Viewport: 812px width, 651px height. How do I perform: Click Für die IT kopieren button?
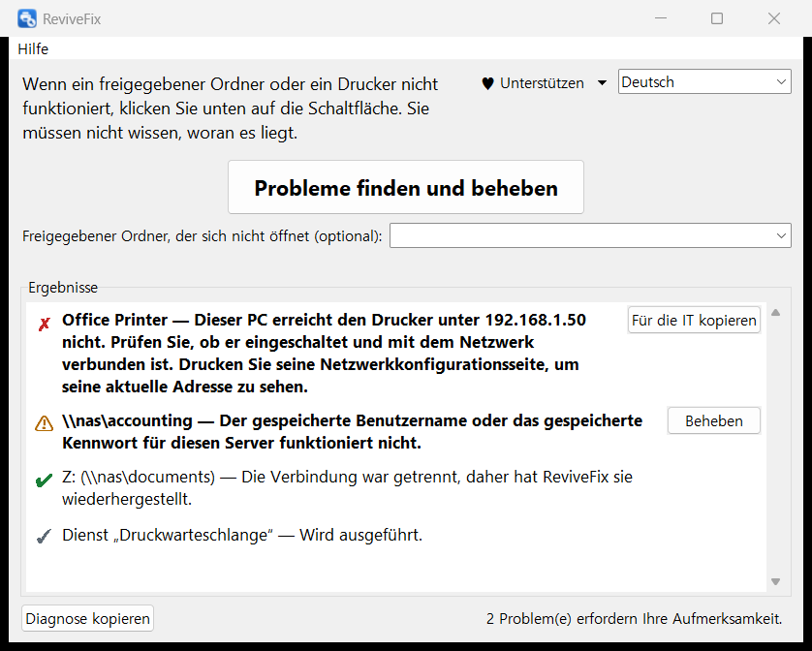click(x=694, y=320)
